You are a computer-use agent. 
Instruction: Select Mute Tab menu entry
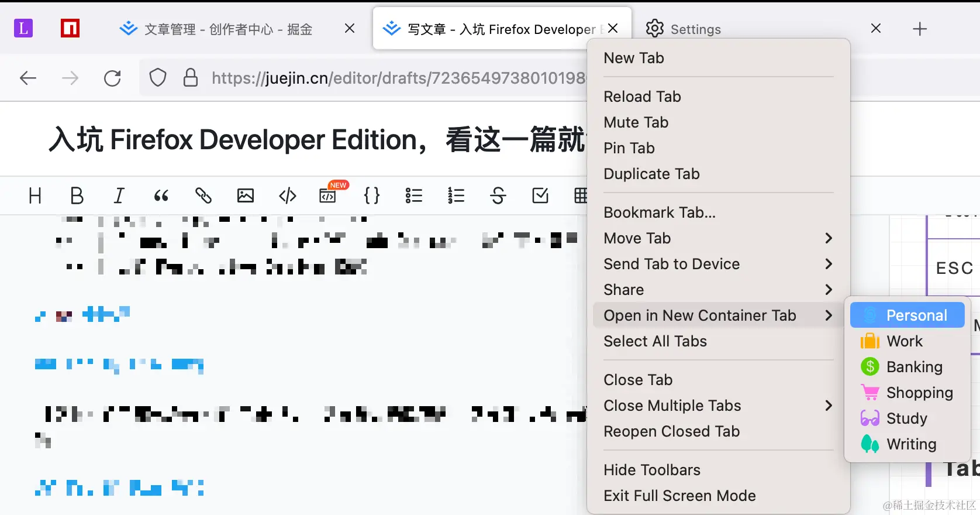pos(718,122)
